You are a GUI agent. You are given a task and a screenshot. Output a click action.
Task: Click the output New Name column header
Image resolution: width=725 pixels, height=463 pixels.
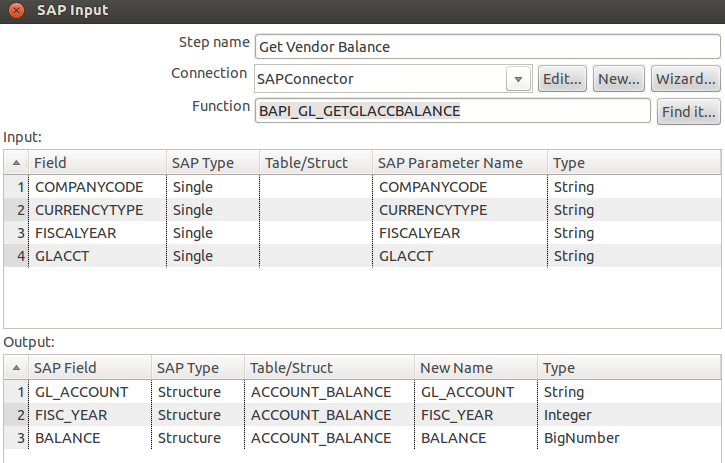[474, 368]
